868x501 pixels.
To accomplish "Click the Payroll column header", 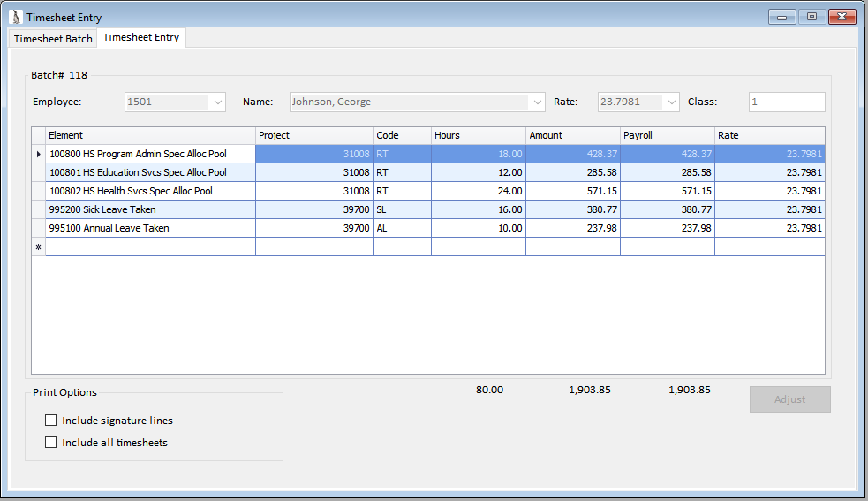I will point(667,136).
